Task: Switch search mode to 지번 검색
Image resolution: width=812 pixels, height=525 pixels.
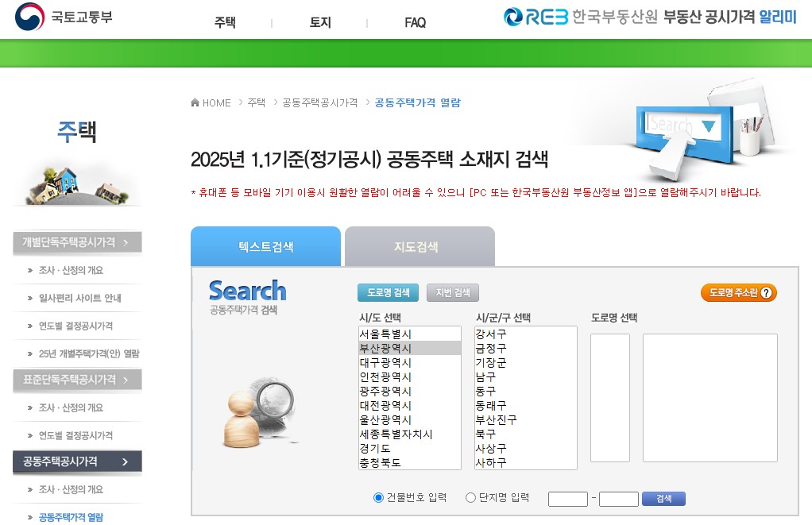Action: [x=453, y=292]
